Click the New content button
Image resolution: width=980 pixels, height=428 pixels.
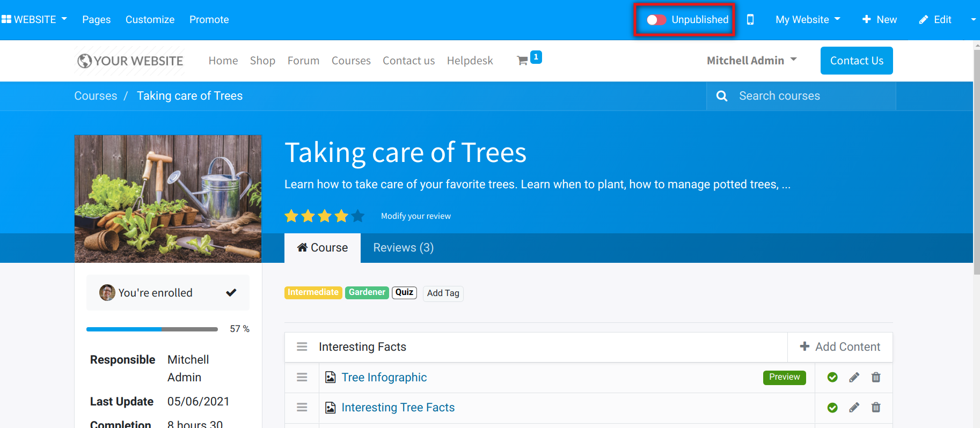[x=880, y=20]
